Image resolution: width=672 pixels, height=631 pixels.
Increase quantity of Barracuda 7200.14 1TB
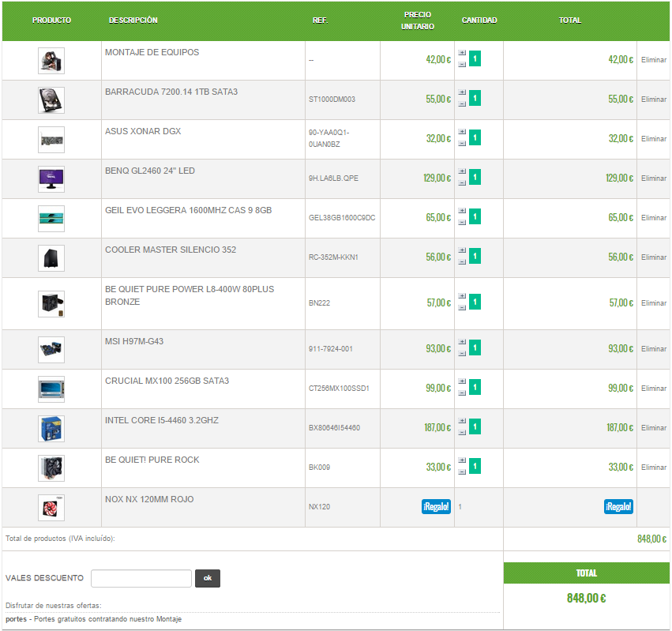[462, 92]
